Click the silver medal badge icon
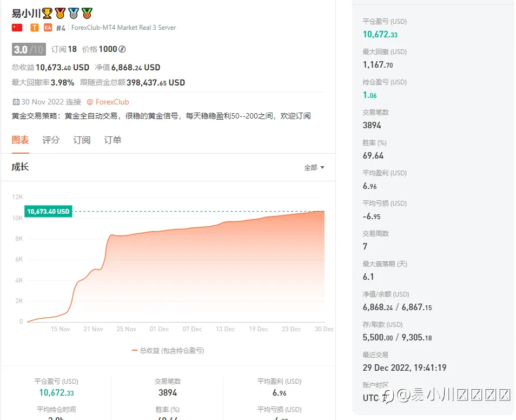 coord(74,13)
